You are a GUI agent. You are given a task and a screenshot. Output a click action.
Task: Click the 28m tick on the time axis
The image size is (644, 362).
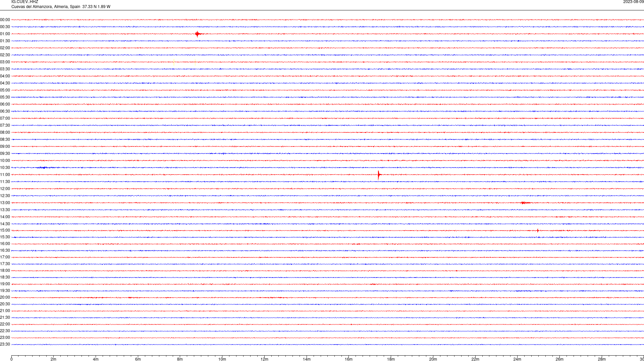pos(602,359)
